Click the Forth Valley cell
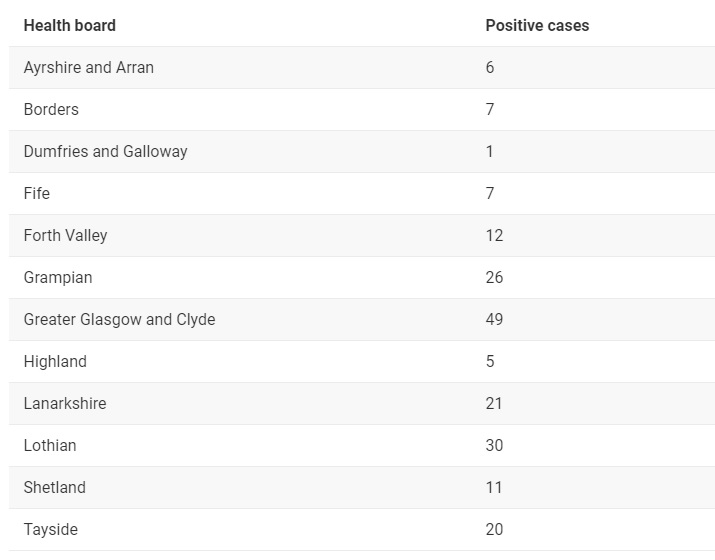The image size is (715, 560). click(65, 236)
